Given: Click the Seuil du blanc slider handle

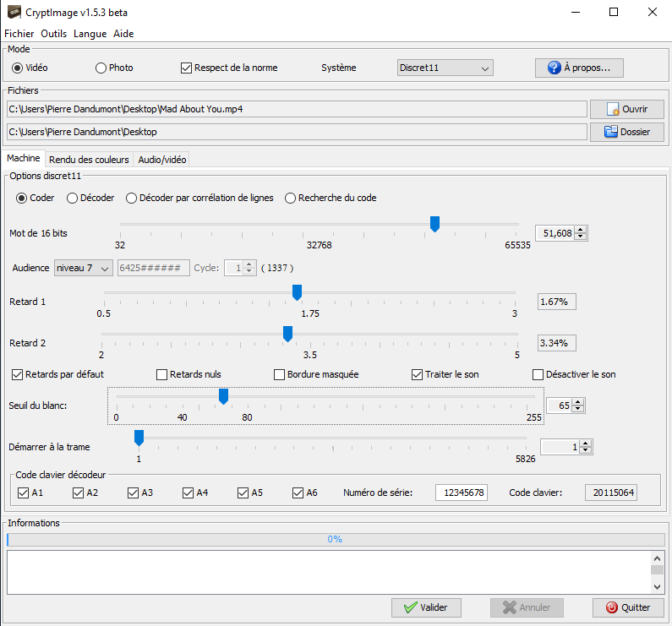Looking at the screenshot, I should click(x=223, y=396).
